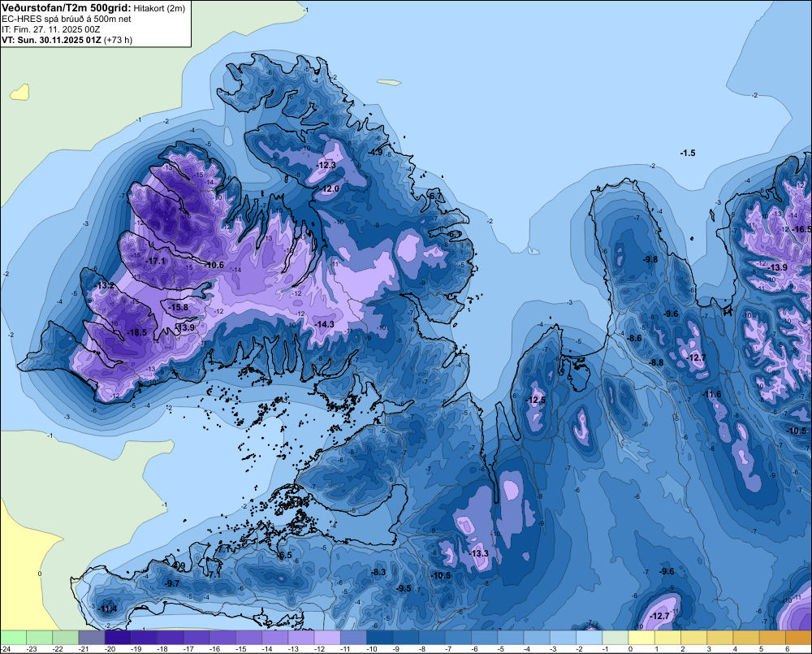Click the -4.9 coastal temperature value
This screenshot has height=654, width=812.
click(x=375, y=152)
